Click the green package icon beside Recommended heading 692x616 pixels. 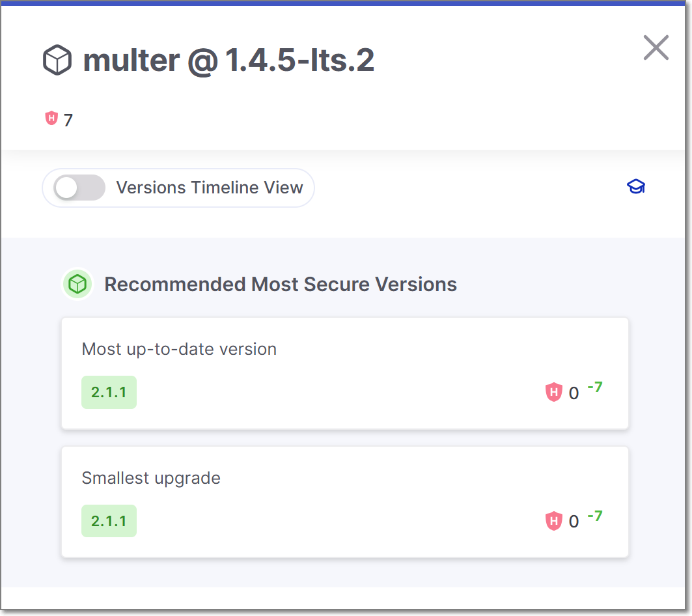point(77,285)
